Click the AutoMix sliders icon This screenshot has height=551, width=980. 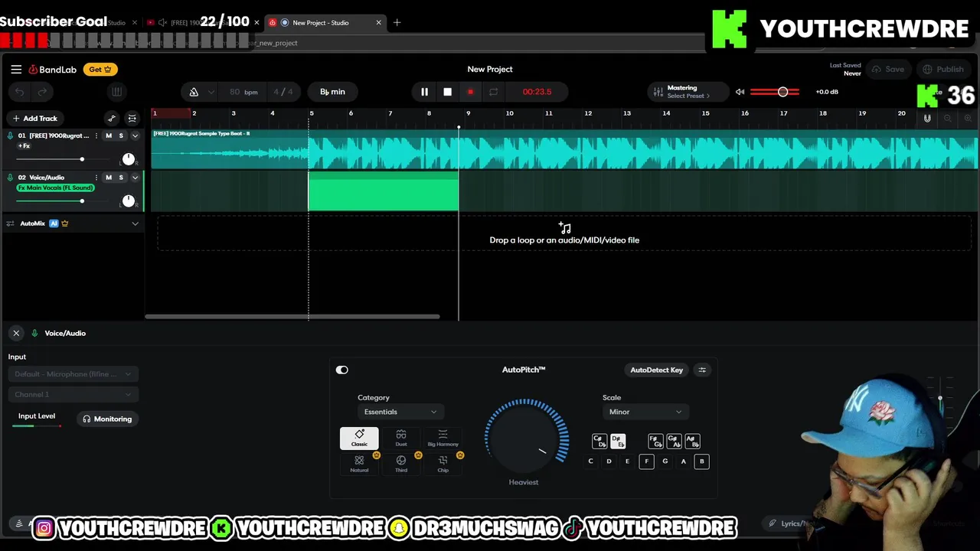(10, 223)
